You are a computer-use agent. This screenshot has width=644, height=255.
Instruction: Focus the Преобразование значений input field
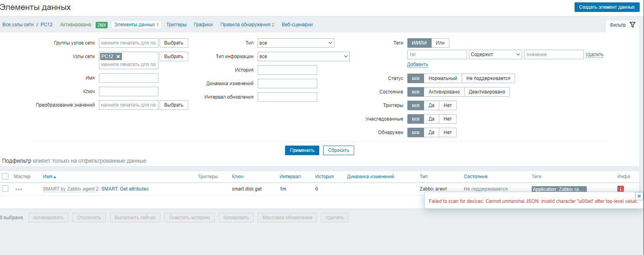pyautogui.click(x=129, y=105)
